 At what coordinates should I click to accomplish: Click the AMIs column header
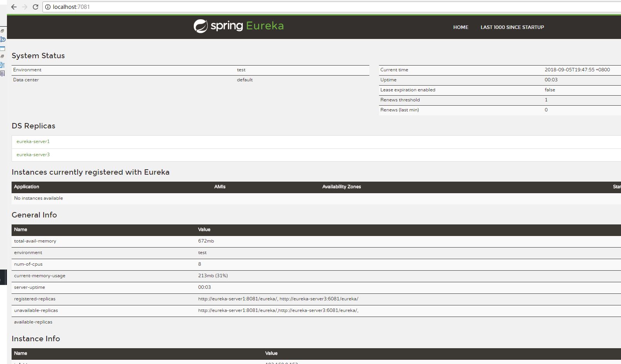point(220,187)
